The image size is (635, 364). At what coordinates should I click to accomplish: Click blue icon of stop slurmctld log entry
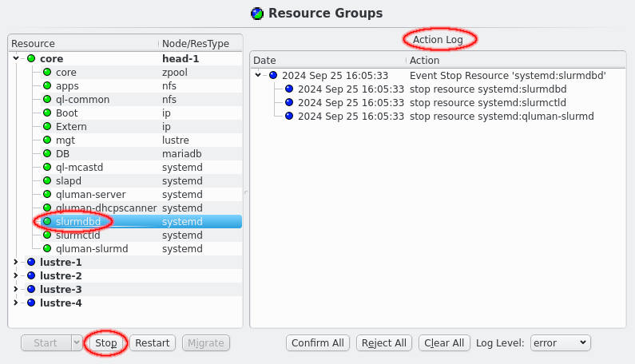click(289, 103)
